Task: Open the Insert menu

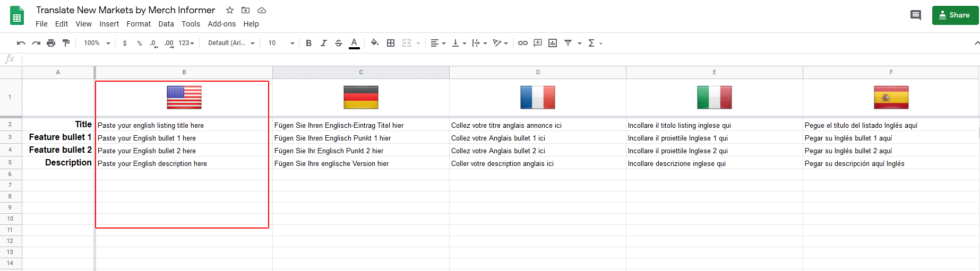Action: pyautogui.click(x=109, y=24)
